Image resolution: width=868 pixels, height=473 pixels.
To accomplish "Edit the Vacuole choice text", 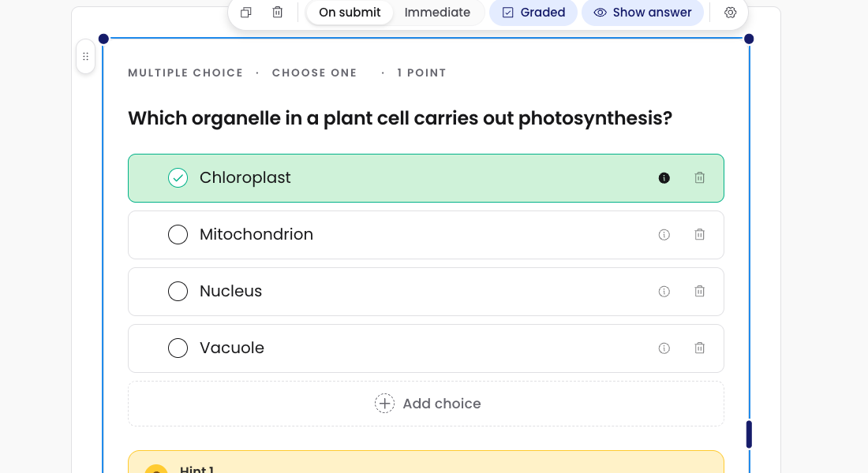I will click(x=231, y=348).
